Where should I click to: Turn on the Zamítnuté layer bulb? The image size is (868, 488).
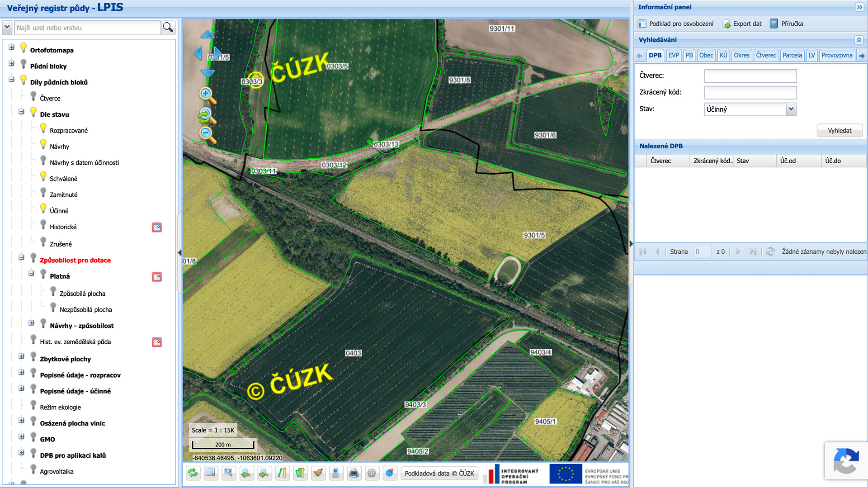(x=43, y=193)
